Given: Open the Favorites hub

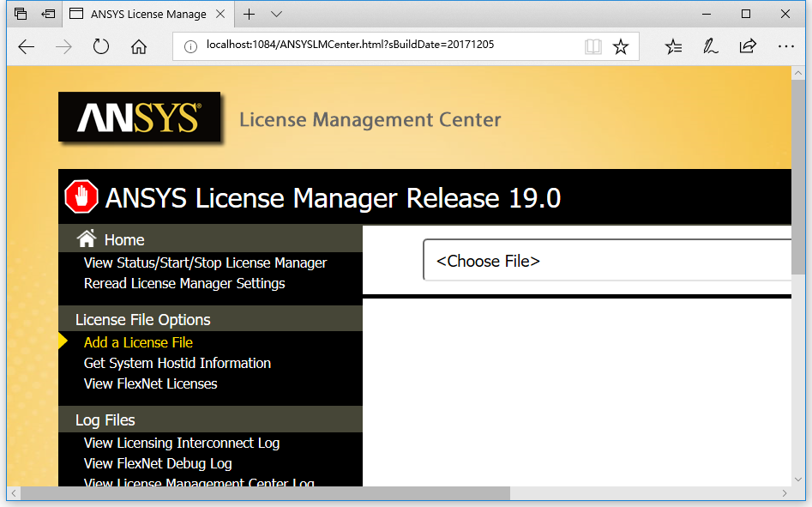Looking at the screenshot, I should coord(673,46).
